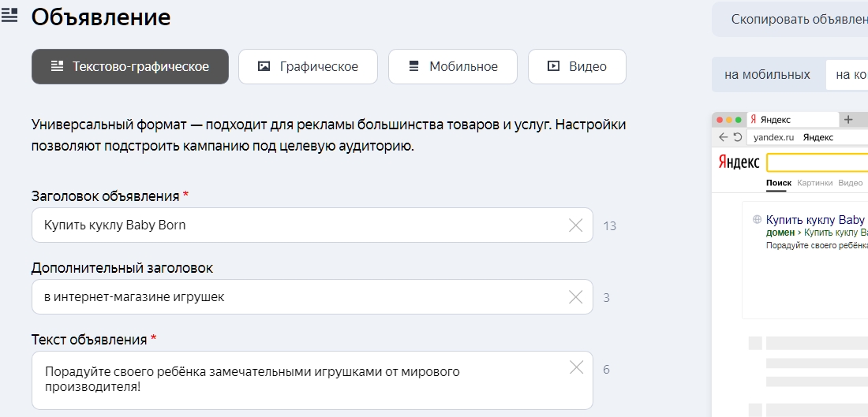Click the yandex.ru address bar in preview
This screenshot has height=417, width=868.
pyautogui.click(x=807, y=137)
